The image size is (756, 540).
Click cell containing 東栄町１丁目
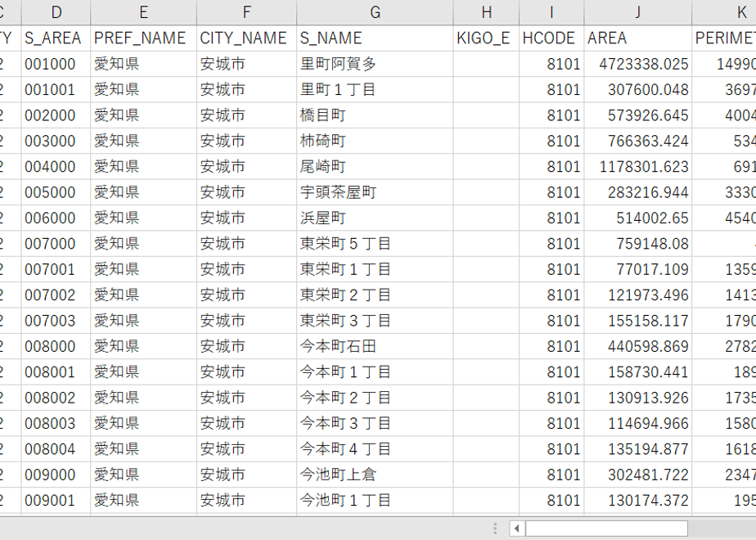pos(375,269)
